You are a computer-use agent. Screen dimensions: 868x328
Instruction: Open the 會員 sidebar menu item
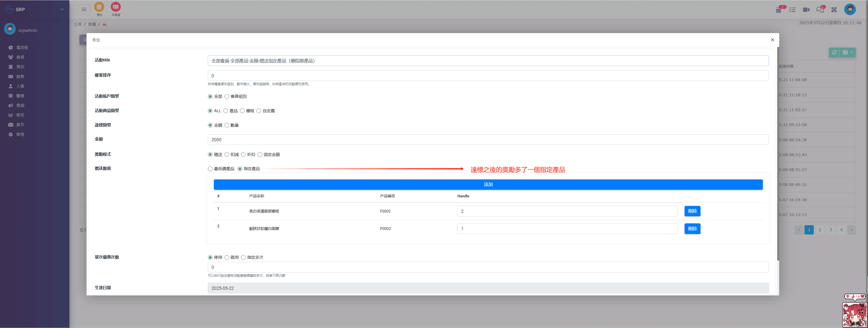[x=20, y=57]
